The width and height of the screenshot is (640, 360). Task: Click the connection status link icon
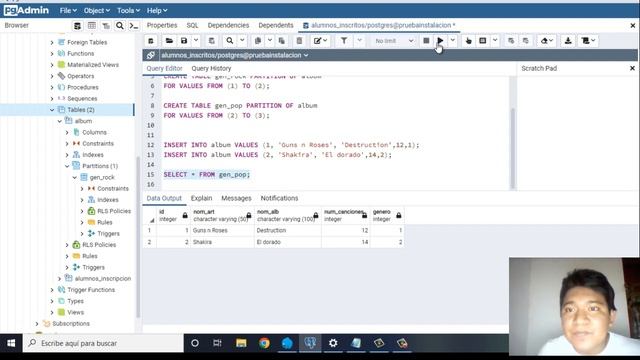pos(151,55)
